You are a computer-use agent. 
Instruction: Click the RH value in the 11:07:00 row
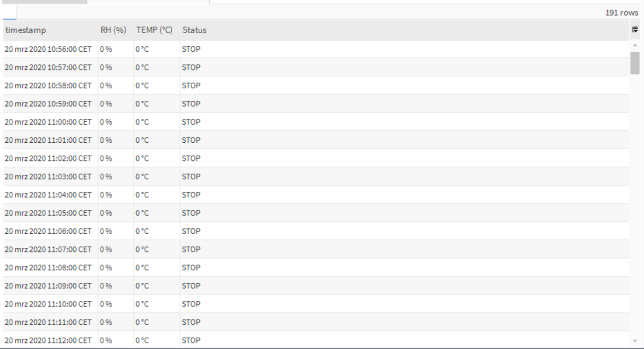(107, 250)
